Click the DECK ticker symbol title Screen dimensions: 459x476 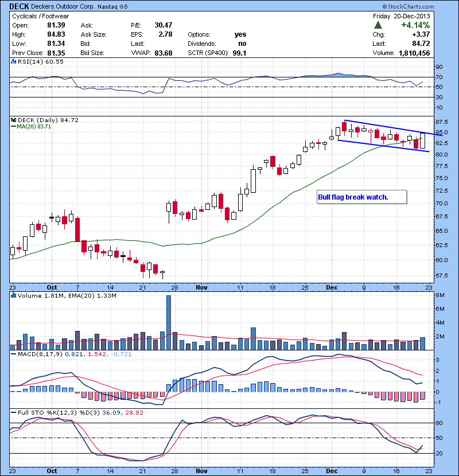pos(19,6)
